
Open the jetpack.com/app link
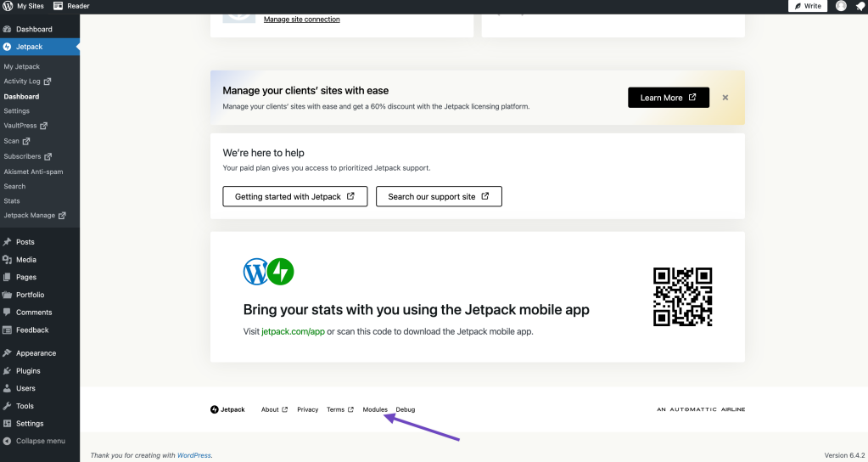[x=293, y=332]
